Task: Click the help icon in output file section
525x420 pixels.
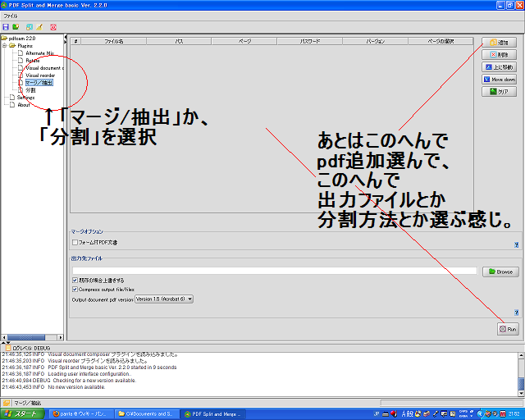Action: (x=516, y=313)
